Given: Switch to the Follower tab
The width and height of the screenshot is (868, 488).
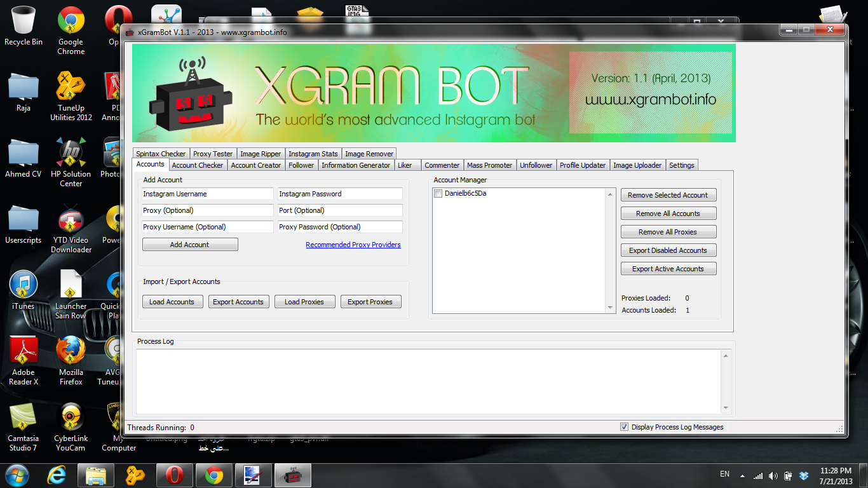Looking at the screenshot, I should 301,165.
